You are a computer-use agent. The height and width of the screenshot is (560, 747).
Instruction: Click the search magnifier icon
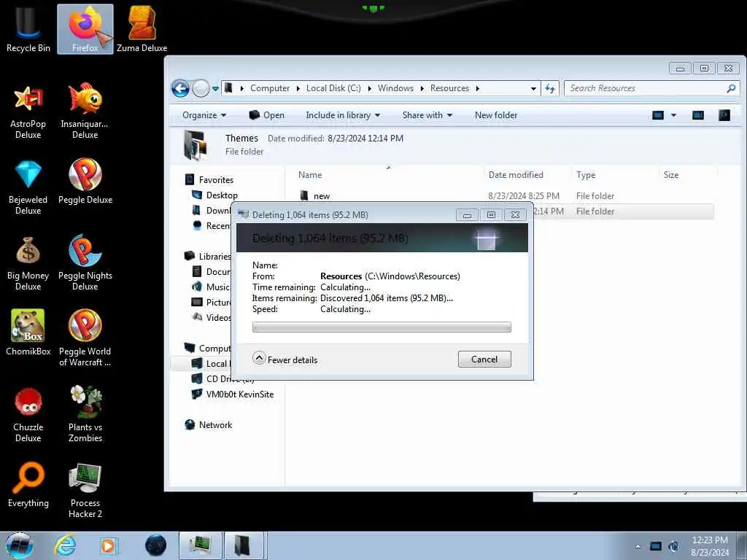731,88
